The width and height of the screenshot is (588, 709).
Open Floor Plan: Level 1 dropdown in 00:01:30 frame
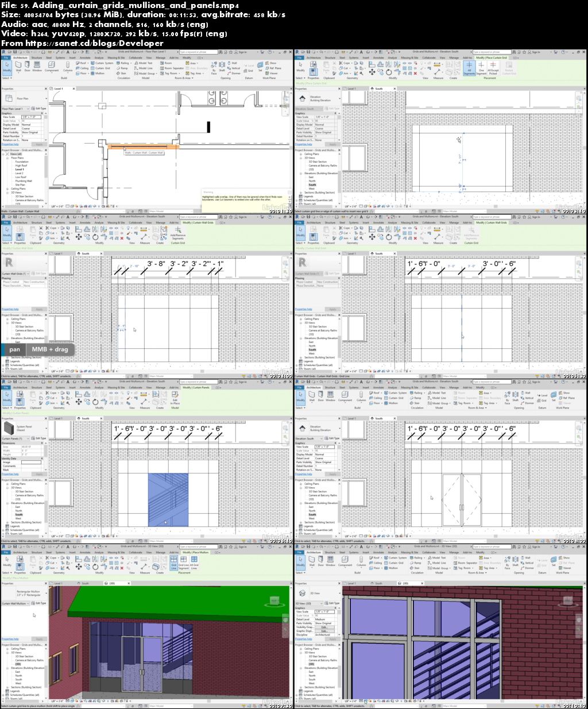point(16,109)
